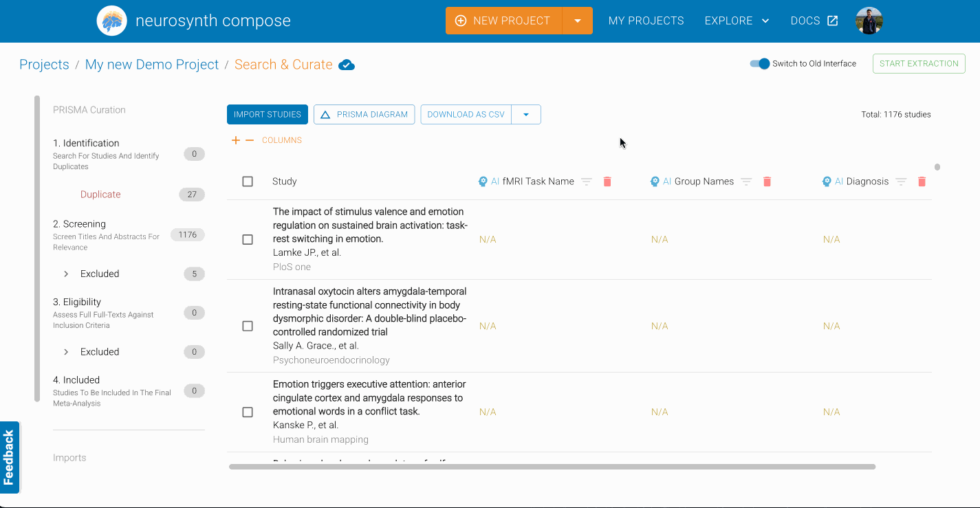Click the PRISMA DIAGRAM button

pos(364,115)
